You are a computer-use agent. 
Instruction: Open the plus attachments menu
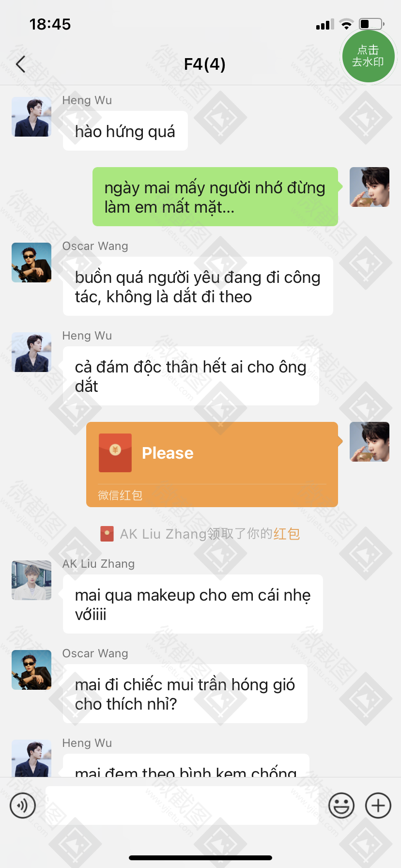378,806
